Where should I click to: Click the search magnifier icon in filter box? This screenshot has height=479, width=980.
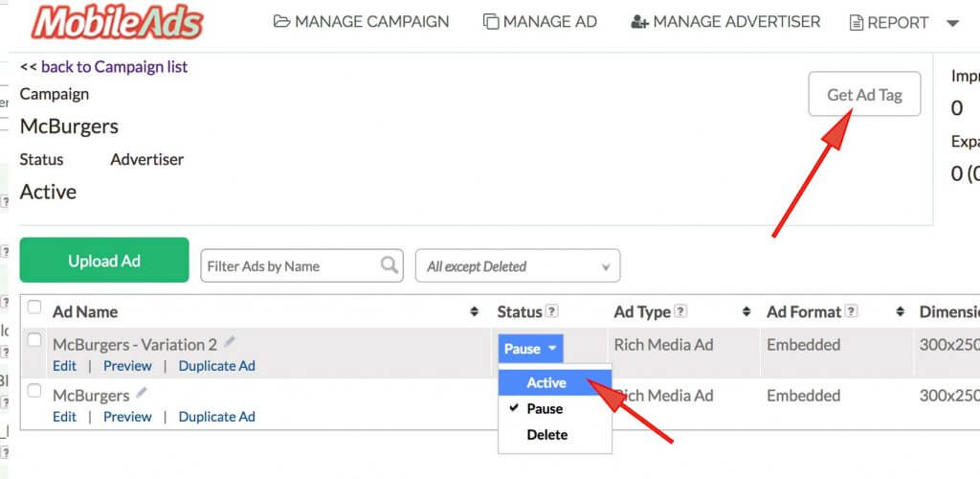pyautogui.click(x=390, y=265)
